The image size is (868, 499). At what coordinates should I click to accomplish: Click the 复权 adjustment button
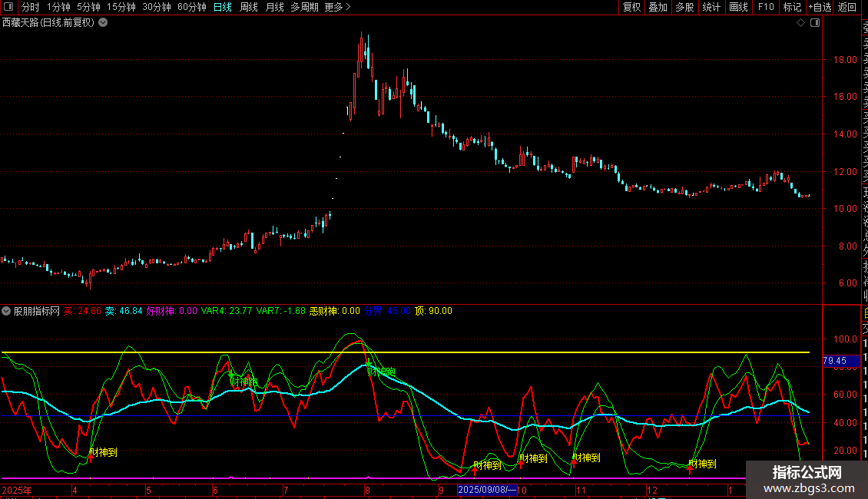click(631, 7)
